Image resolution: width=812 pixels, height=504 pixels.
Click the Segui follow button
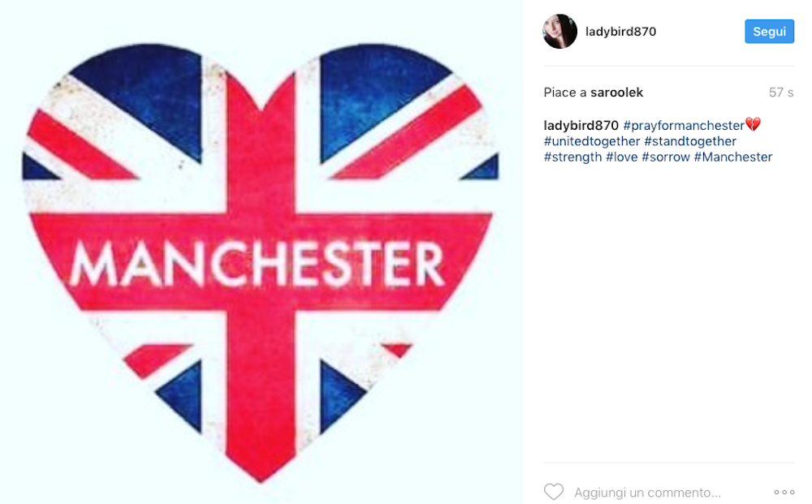coord(769,32)
